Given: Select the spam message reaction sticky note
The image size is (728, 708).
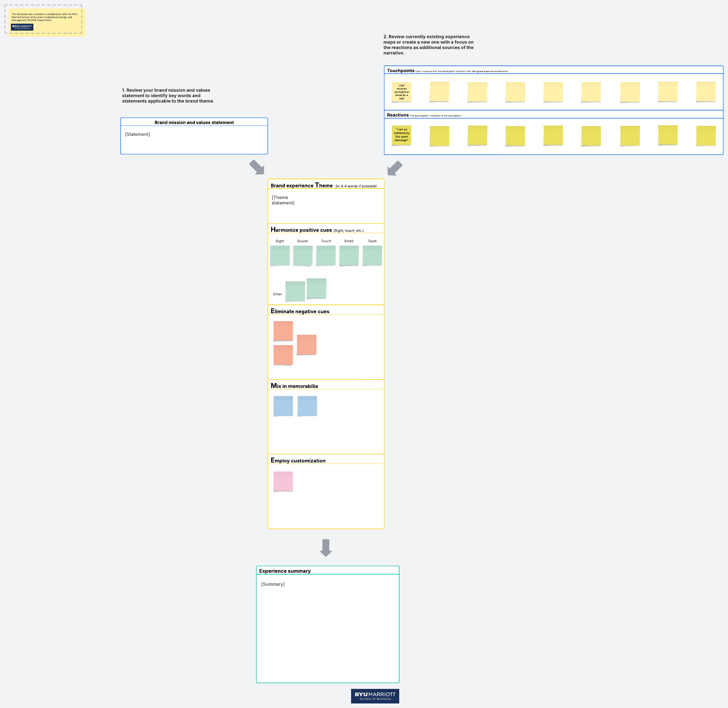Looking at the screenshot, I should coord(401,135).
